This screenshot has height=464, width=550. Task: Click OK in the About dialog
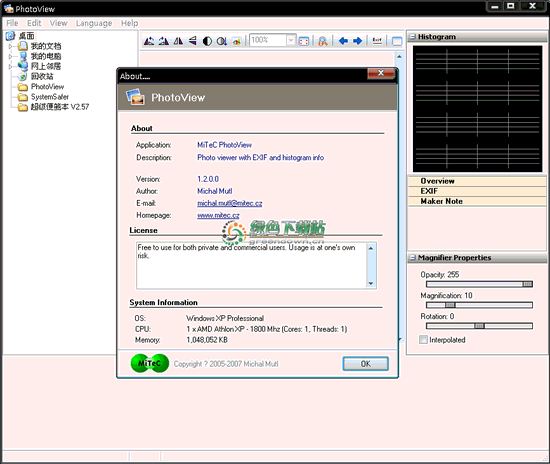pyautogui.click(x=365, y=364)
